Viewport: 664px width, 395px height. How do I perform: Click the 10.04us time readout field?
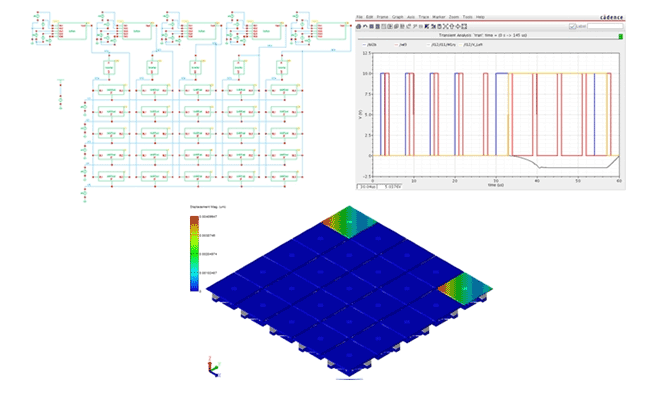pos(367,186)
